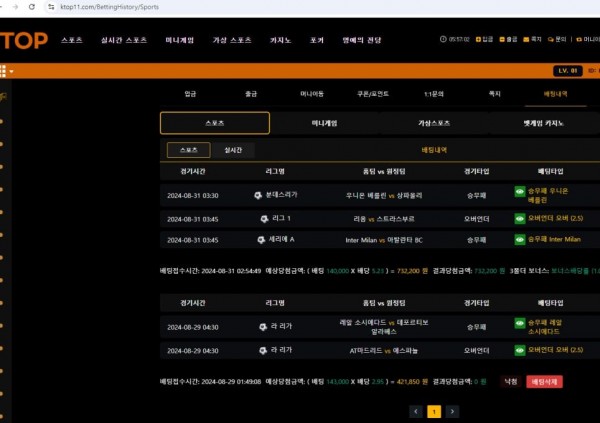The height and width of the screenshot is (423, 600).
Task: Toggle green eye icon on AT마드리드 row
Action: (x=520, y=350)
